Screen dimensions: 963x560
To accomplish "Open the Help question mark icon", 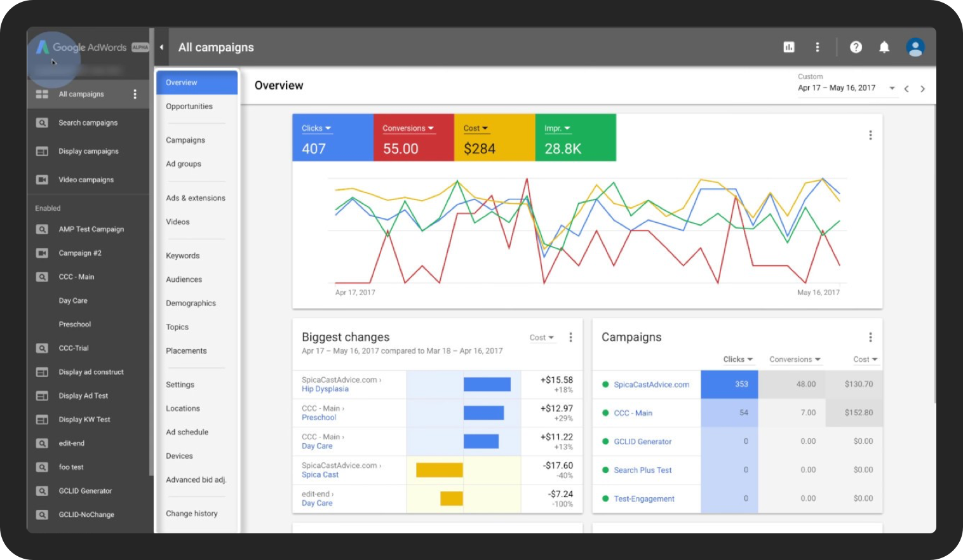I will [856, 47].
